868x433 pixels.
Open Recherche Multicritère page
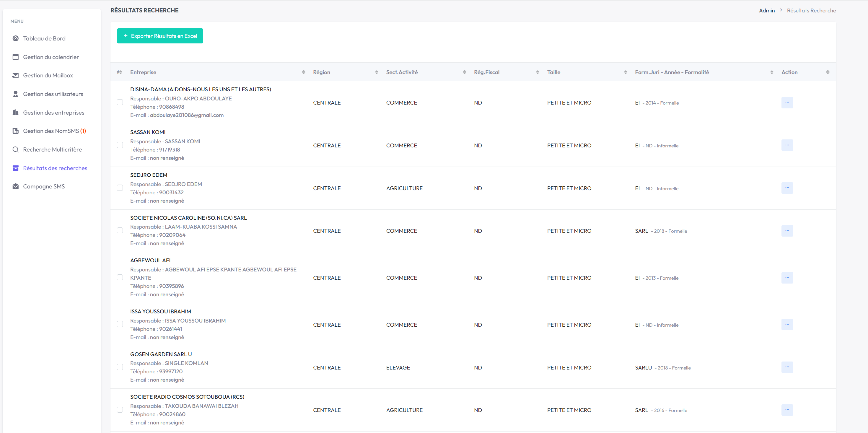click(x=52, y=149)
